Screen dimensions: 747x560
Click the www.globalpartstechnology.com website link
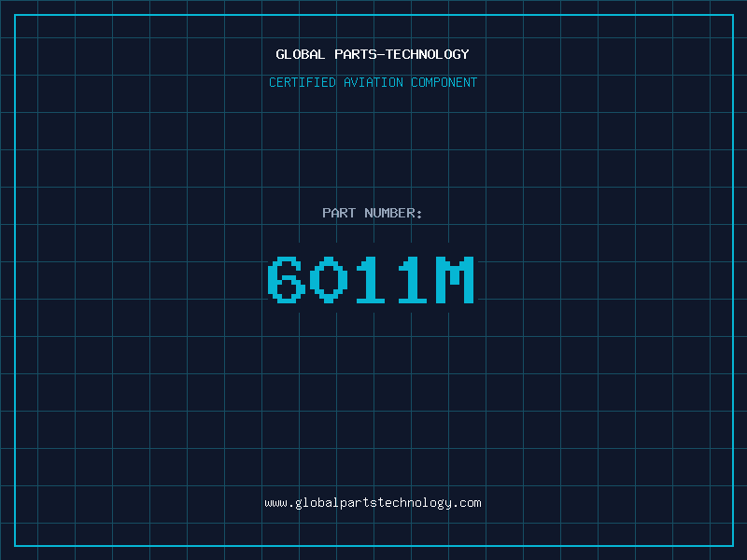click(x=373, y=503)
